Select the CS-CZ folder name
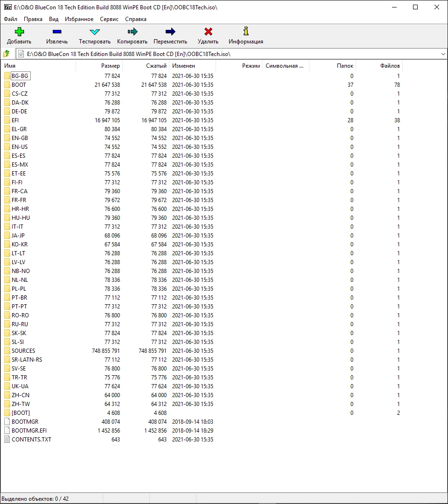Image resolution: width=448 pixels, height=504 pixels. (x=20, y=93)
